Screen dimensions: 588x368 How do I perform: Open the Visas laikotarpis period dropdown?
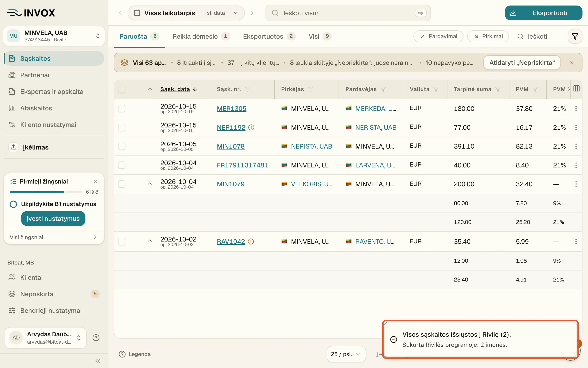[186, 13]
